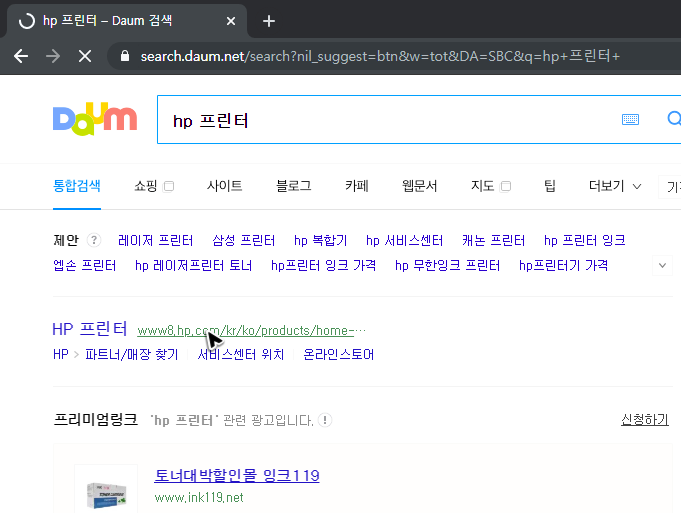Open the www8.hp.com result URL
This screenshot has width=681, height=513.
coord(251,331)
